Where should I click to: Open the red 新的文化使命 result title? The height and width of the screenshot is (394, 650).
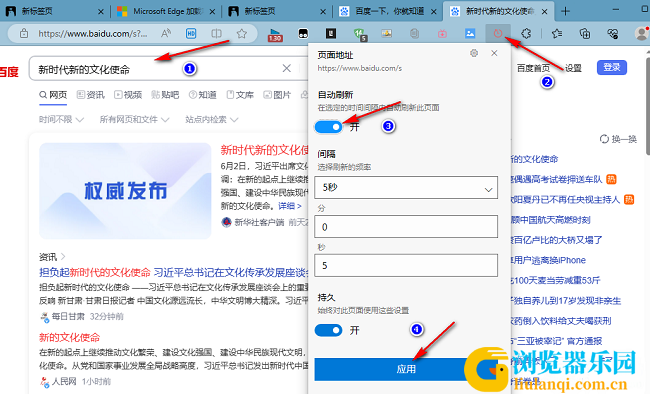tap(70, 337)
